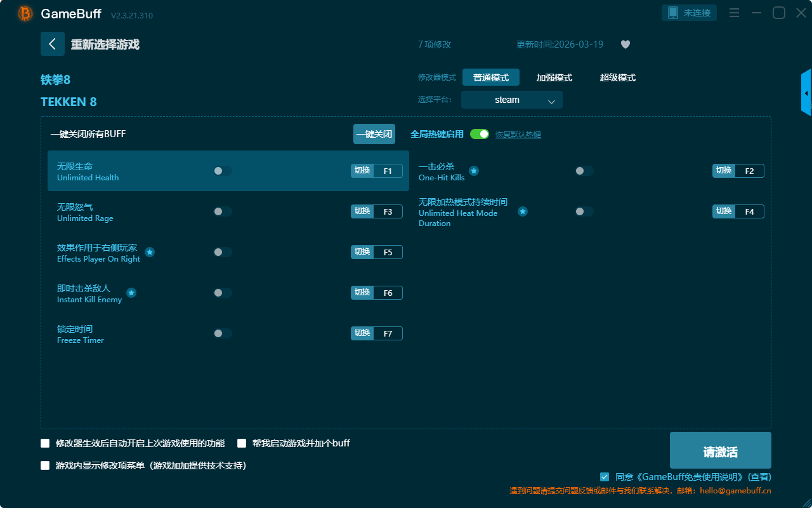
Task: Expand the blue side panel arrow on right edge
Action: [806, 93]
